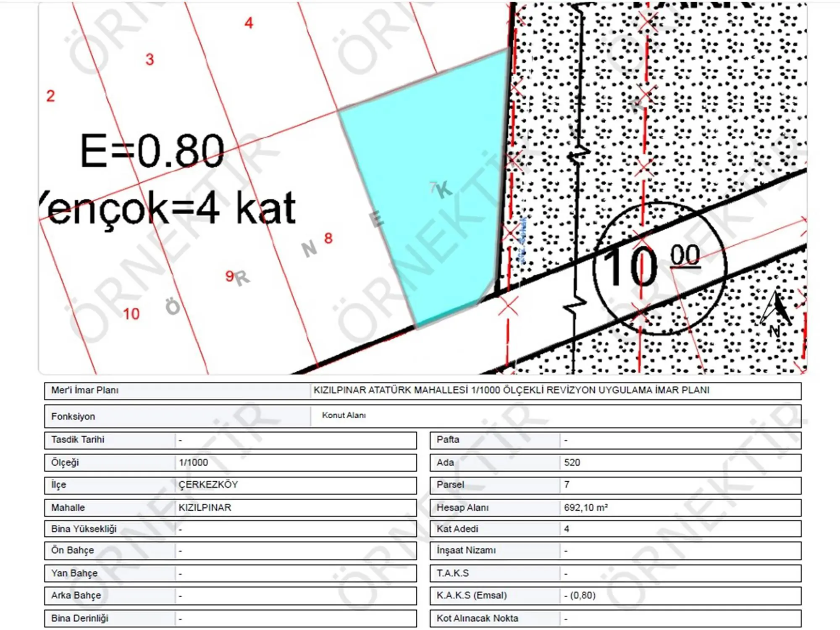
Task: Click the Hesap Alanı value 692,10 m²
Action: point(586,507)
